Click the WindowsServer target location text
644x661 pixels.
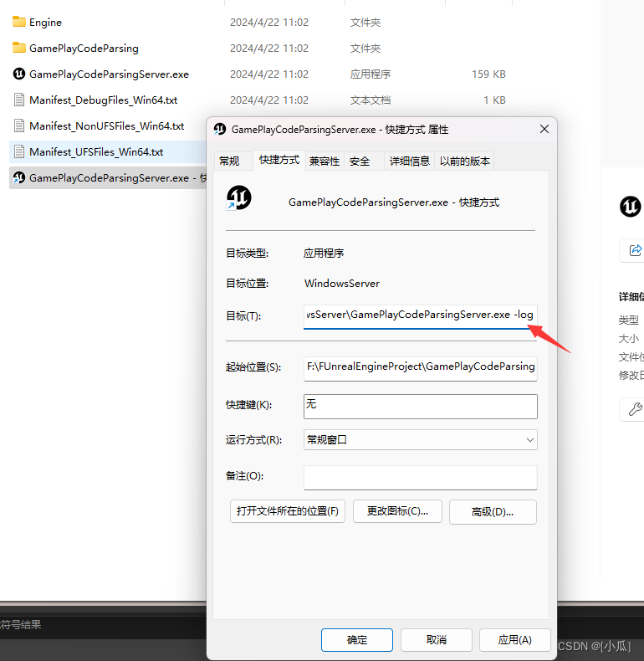(x=342, y=284)
